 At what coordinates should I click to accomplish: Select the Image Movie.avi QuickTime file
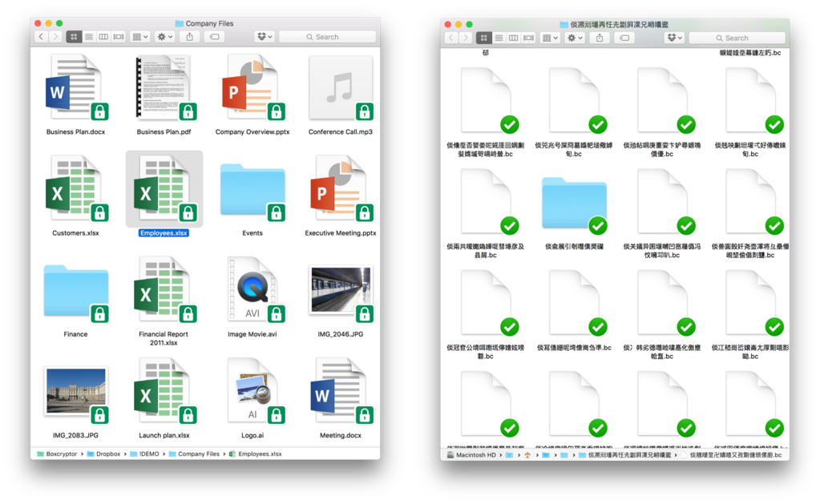[x=252, y=291]
